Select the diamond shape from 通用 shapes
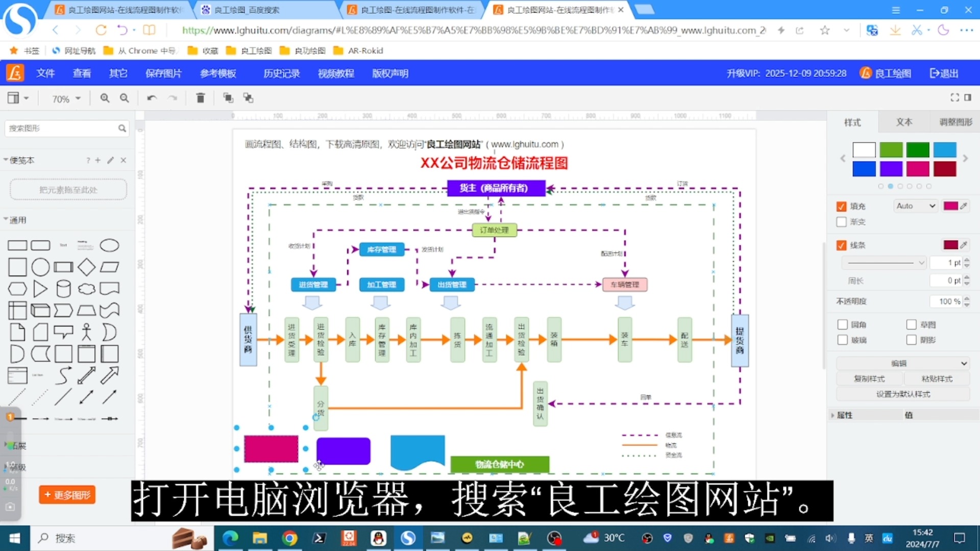 point(86,267)
